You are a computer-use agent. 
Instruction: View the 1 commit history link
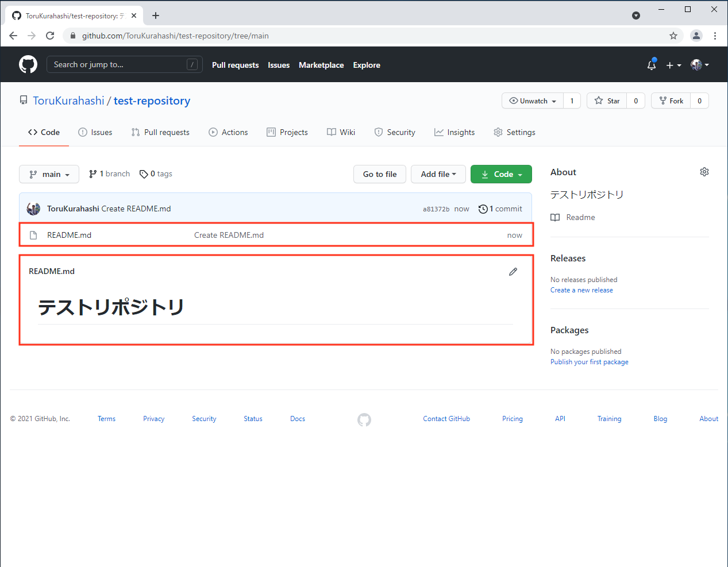[500, 209]
